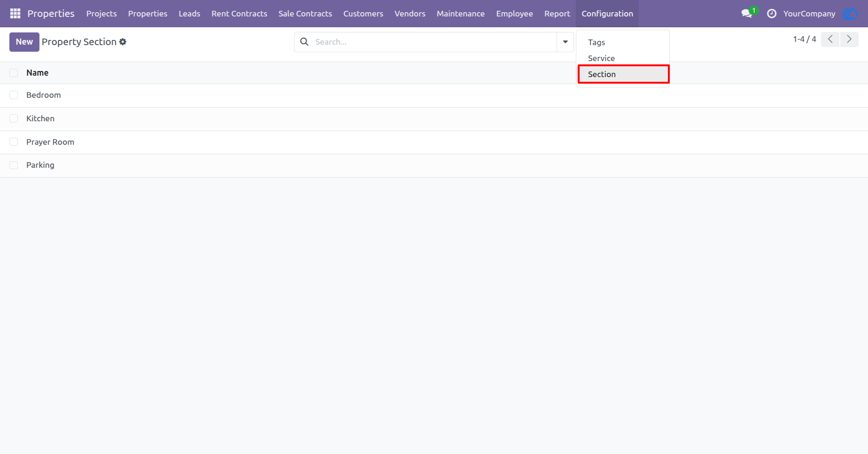This screenshot has width=868, height=454.
Task: Open the activities clock icon
Action: coord(771,14)
